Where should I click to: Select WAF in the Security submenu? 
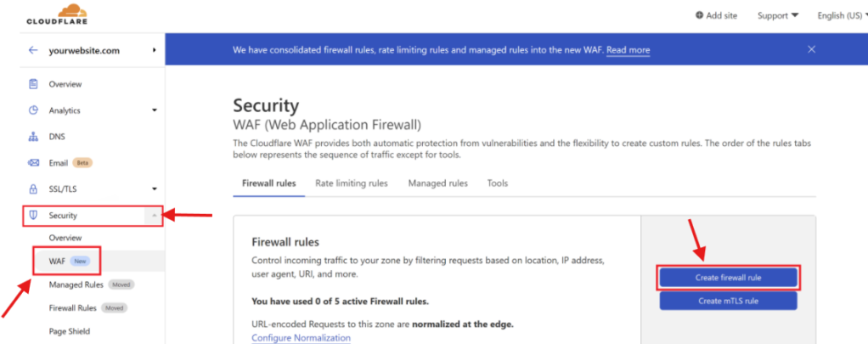tap(57, 260)
